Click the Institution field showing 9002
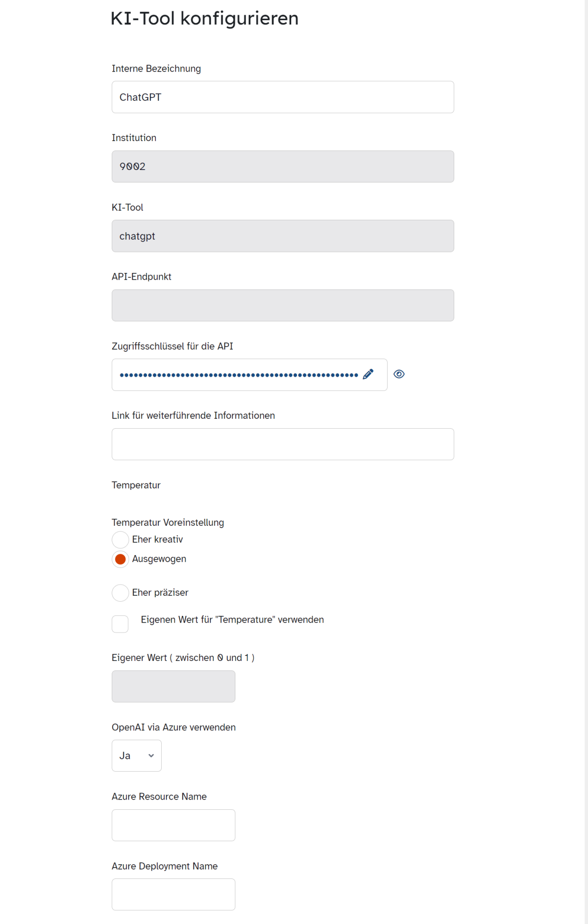 click(283, 167)
